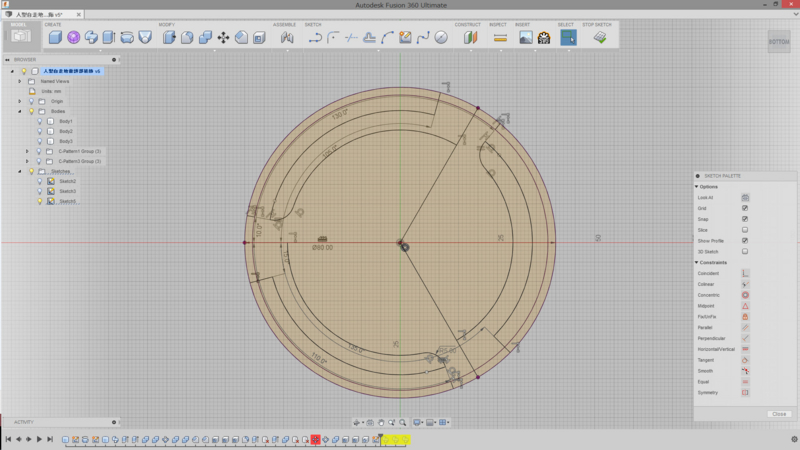Close the Sketch Palette with Close button

tap(779, 414)
